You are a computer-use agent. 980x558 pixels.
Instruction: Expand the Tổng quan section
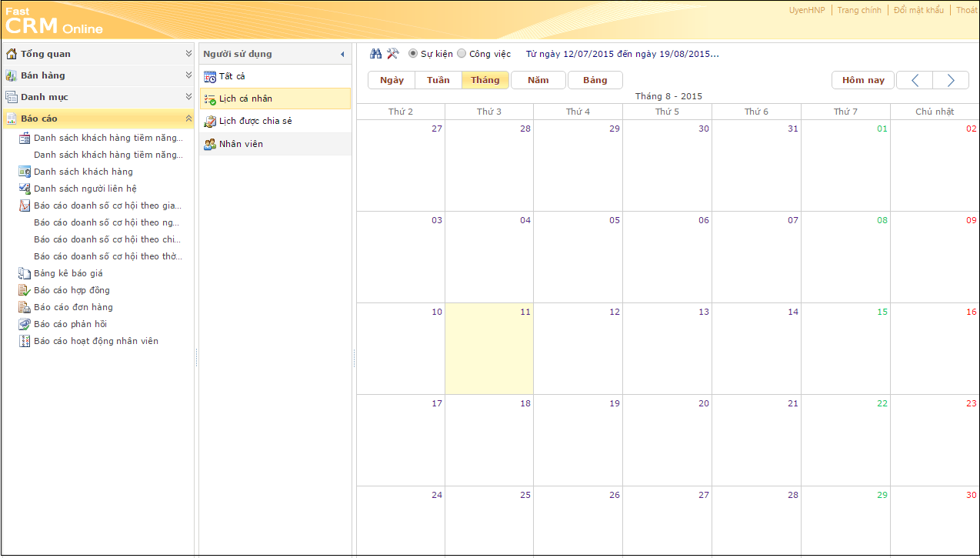(x=188, y=54)
